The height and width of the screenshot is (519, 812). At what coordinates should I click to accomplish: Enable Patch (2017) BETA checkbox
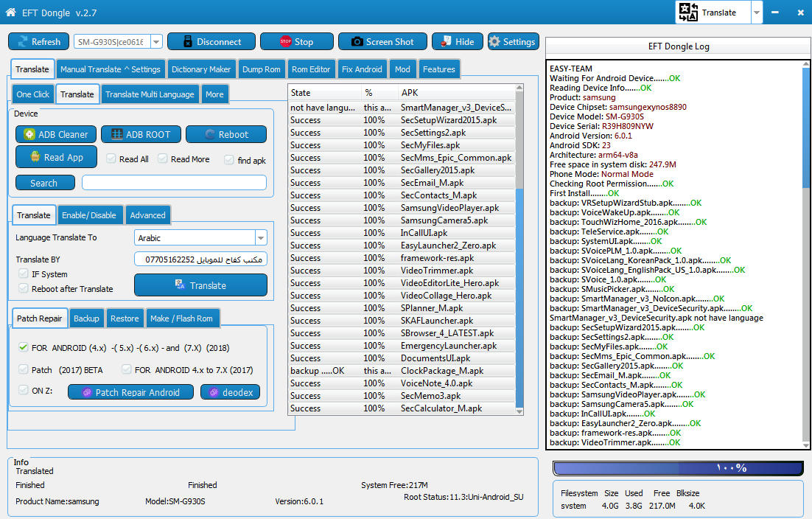23,369
